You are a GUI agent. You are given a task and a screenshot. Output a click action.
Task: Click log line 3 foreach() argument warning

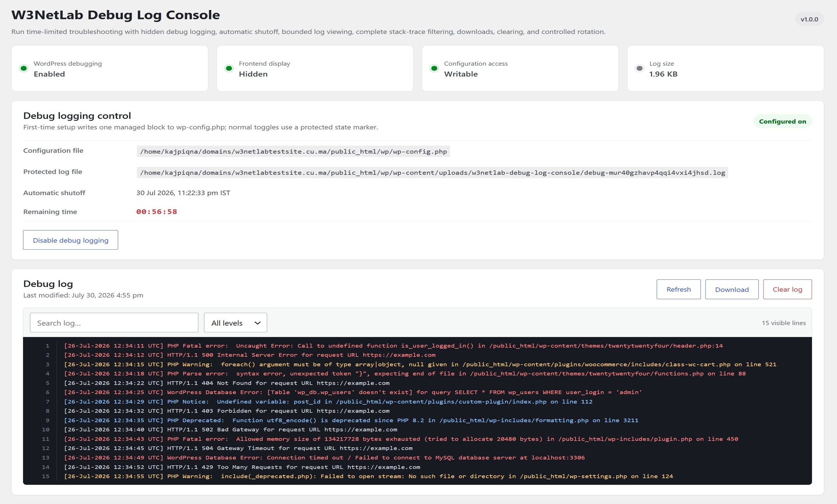(x=420, y=365)
